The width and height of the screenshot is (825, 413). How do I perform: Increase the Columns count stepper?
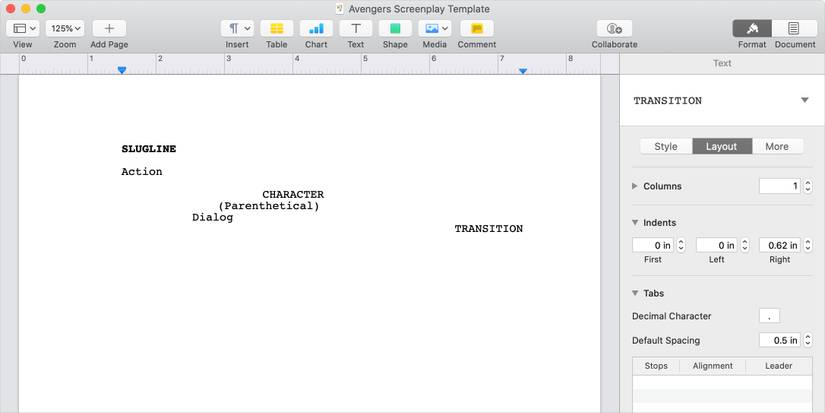coord(806,183)
